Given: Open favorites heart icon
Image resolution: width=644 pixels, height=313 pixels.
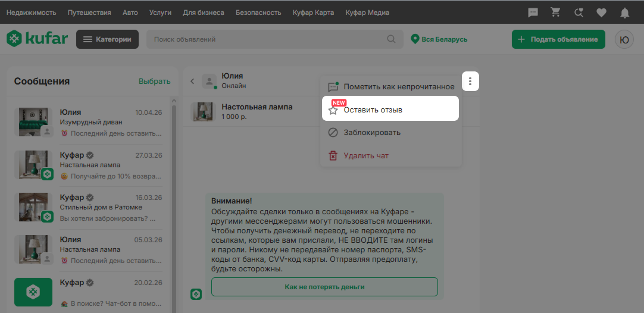Looking at the screenshot, I should (601, 12).
